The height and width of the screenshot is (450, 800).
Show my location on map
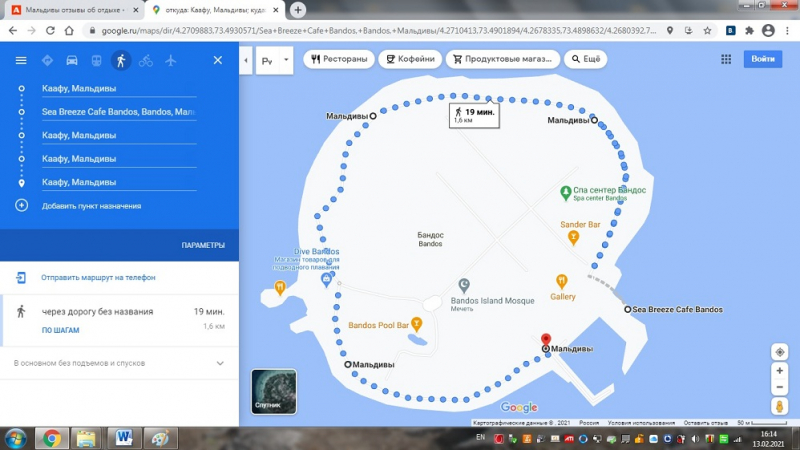click(780, 352)
